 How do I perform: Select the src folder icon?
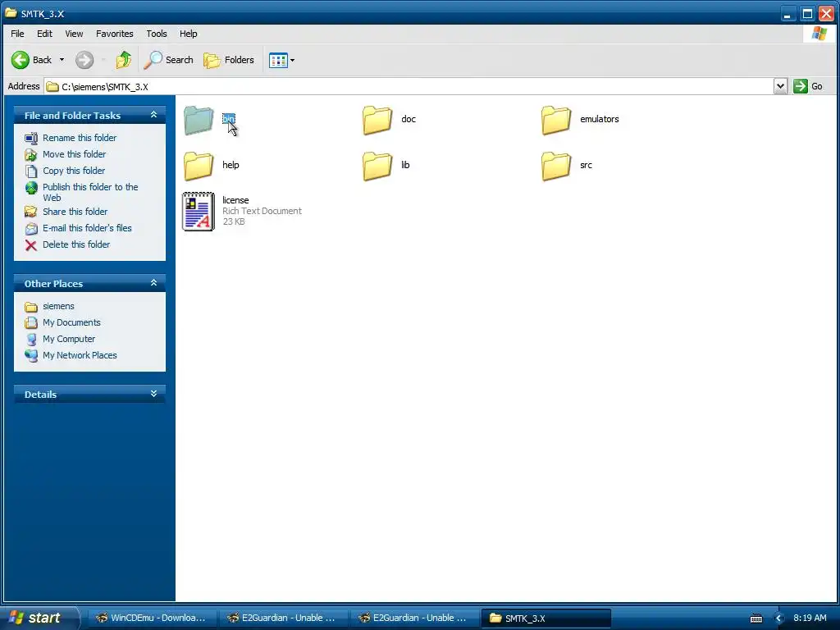coord(556,166)
